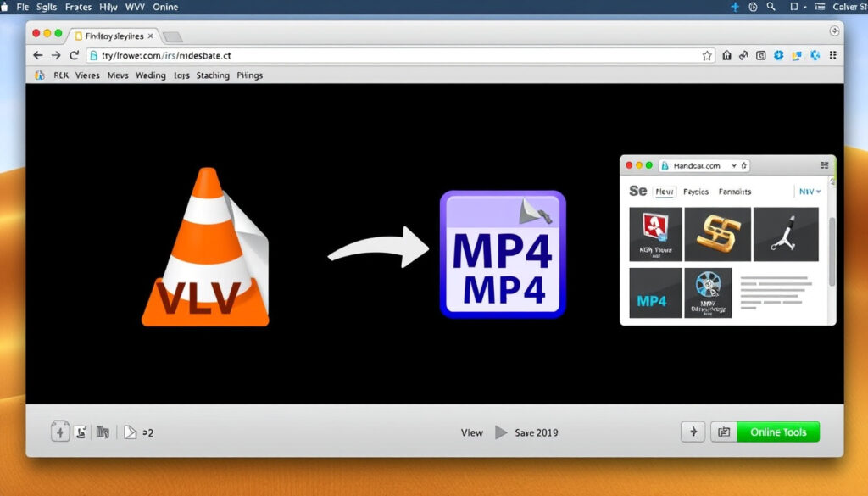
Task: Click the image icon beside Online Tools
Action: (724, 432)
